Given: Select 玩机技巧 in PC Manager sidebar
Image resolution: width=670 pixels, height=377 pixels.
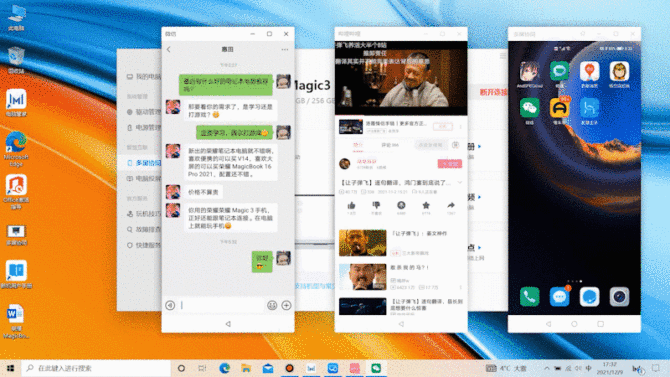Looking at the screenshot, I should tap(144, 214).
